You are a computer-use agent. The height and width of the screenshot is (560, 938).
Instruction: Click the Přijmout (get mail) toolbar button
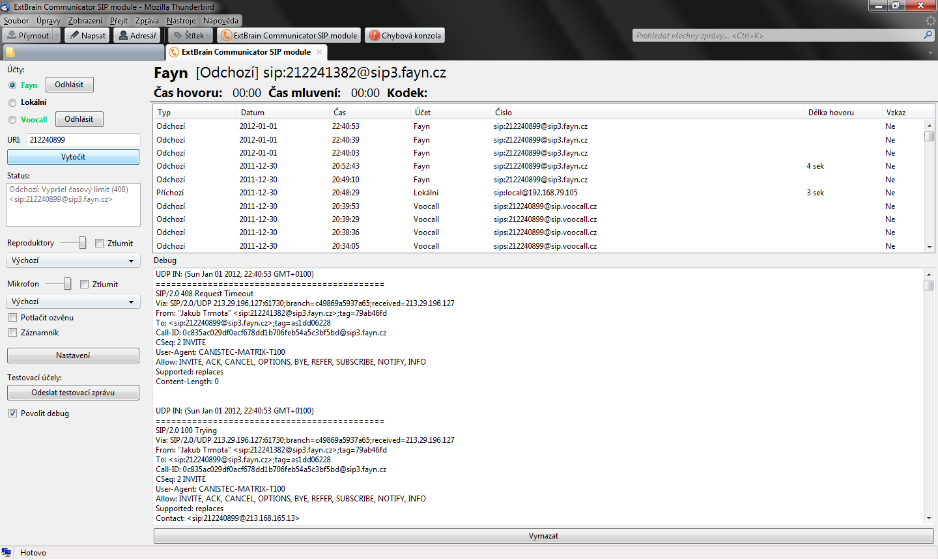(28, 35)
